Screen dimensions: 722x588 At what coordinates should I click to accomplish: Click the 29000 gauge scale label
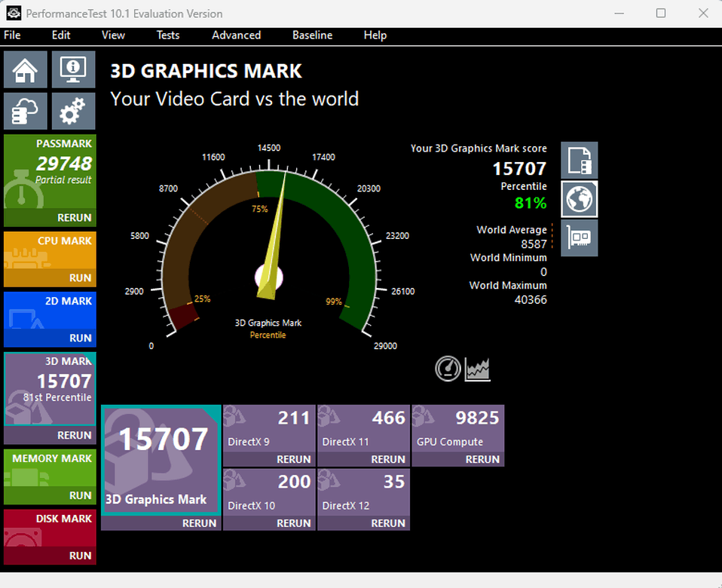tap(385, 346)
